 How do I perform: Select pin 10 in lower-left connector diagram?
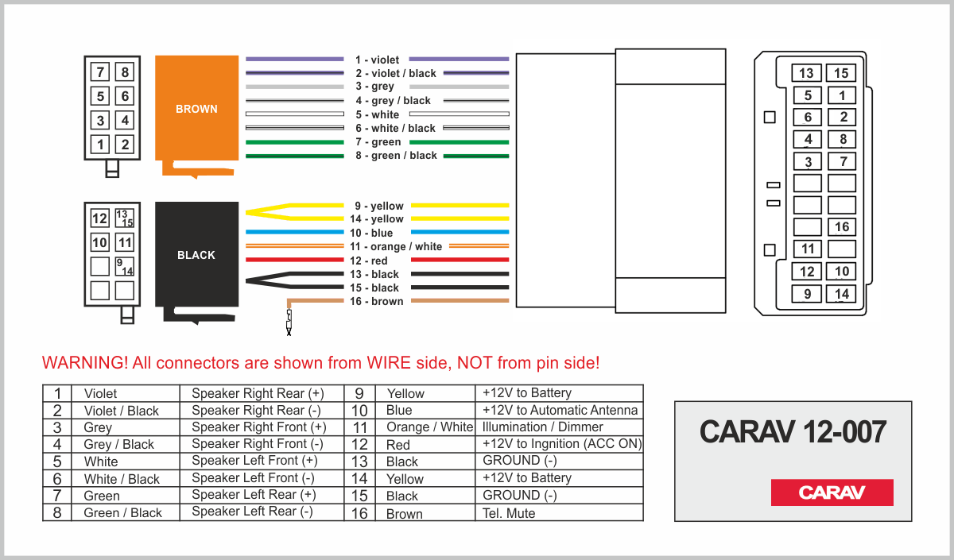99,242
